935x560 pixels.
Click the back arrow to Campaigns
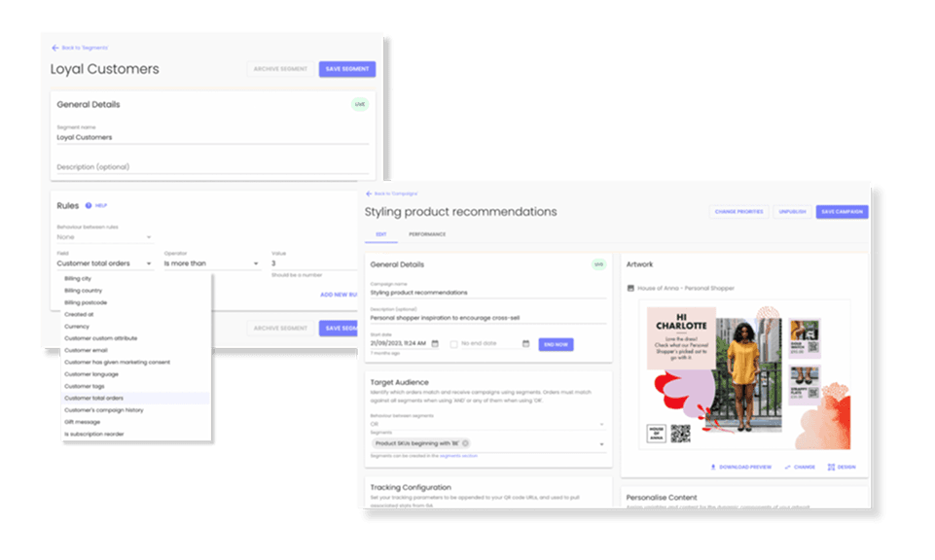(369, 193)
